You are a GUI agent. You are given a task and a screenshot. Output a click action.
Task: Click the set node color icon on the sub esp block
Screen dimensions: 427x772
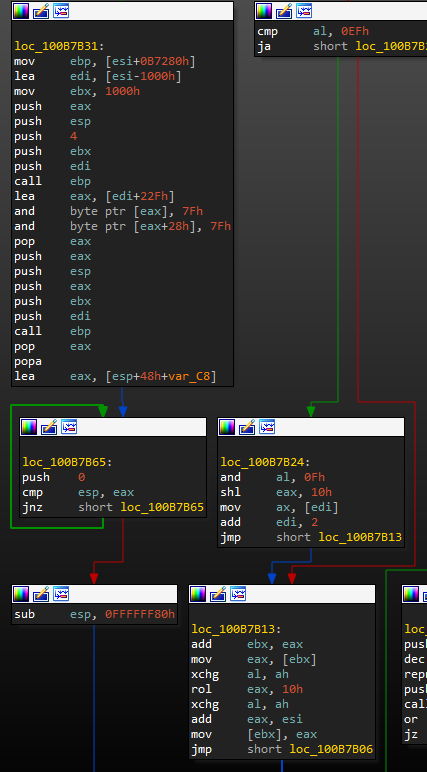(21, 594)
